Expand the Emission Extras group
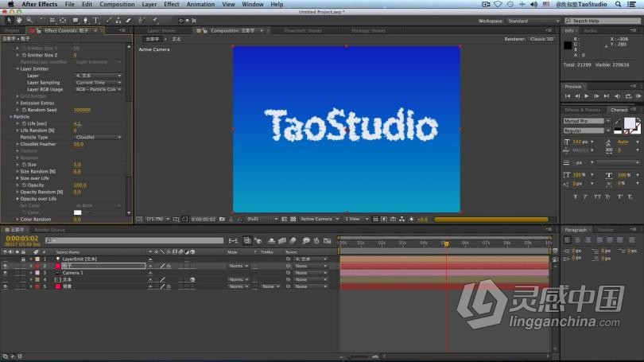The height and width of the screenshot is (362, 644). point(17,103)
